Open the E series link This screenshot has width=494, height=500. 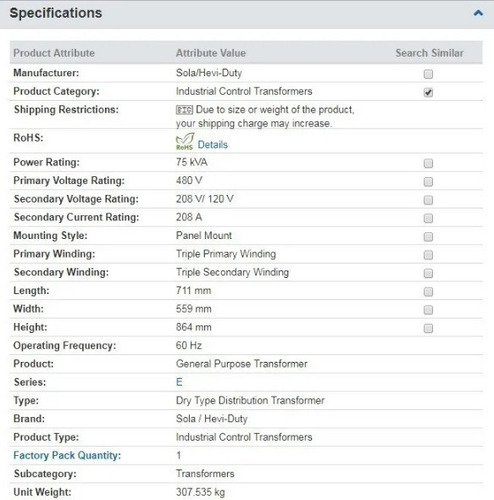pyautogui.click(x=179, y=382)
